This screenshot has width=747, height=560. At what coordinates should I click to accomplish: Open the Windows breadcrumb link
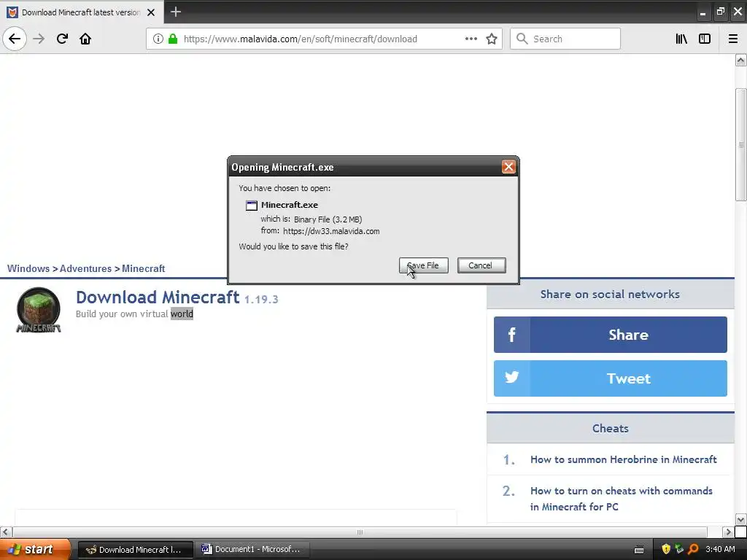[x=28, y=268]
